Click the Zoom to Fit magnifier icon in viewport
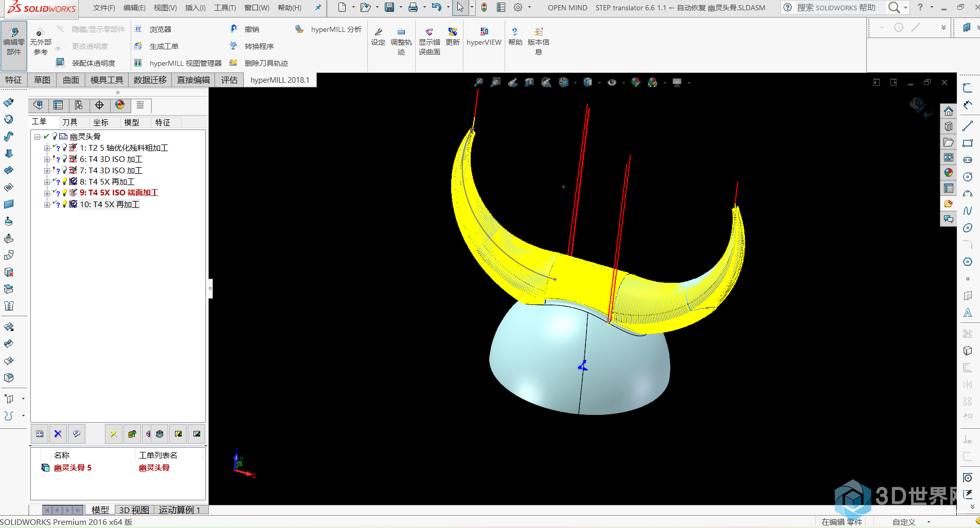 [478, 82]
